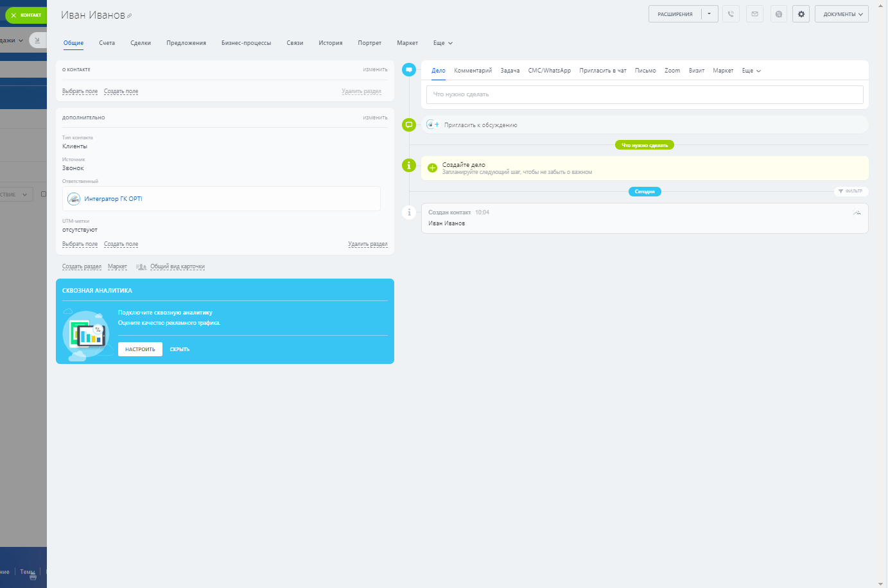Image resolution: width=888 pixels, height=588 pixels.
Task: Click Удалить раздел in Дополнительно section
Action: pyautogui.click(x=368, y=244)
